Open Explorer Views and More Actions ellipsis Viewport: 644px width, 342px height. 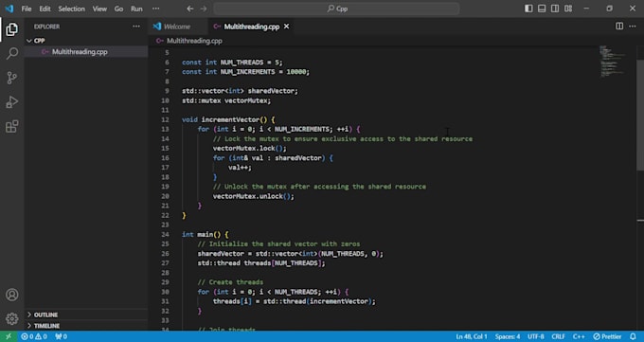tap(136, 27)
